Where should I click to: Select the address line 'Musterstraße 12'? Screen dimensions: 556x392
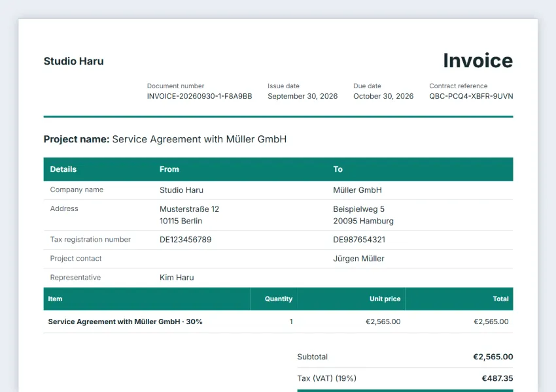click(189, 209)
